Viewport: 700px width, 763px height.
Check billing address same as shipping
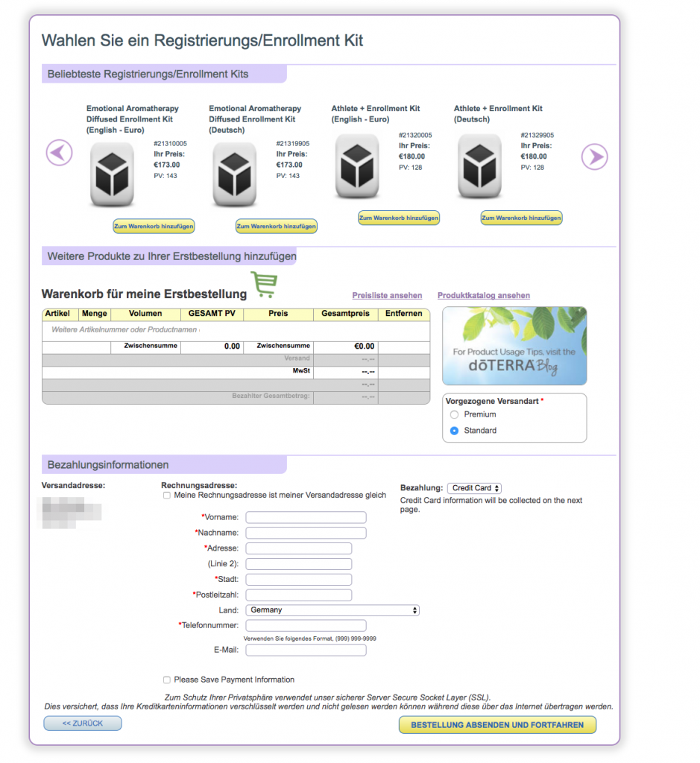pos(167,496)
